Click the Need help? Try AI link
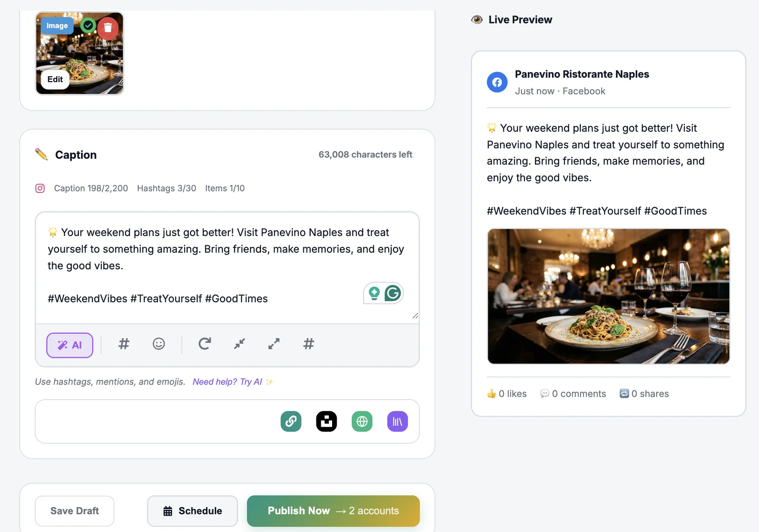This screenshot has width=759, height=532. coord(233,382)
